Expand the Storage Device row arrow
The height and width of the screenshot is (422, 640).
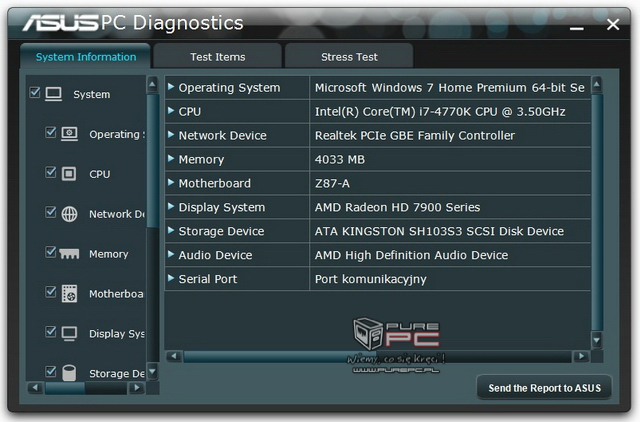coord(171,230)
